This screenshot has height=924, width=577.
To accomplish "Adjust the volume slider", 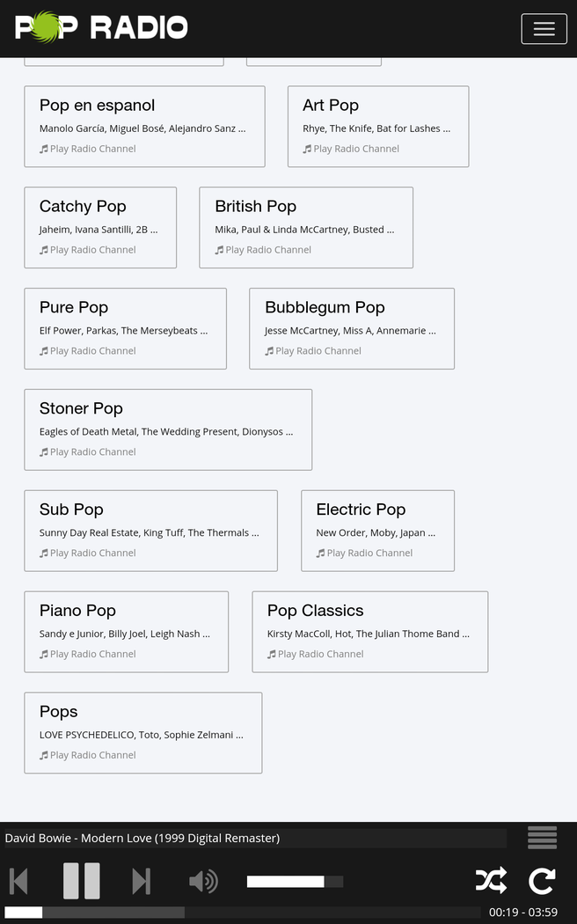I will 295,882.
